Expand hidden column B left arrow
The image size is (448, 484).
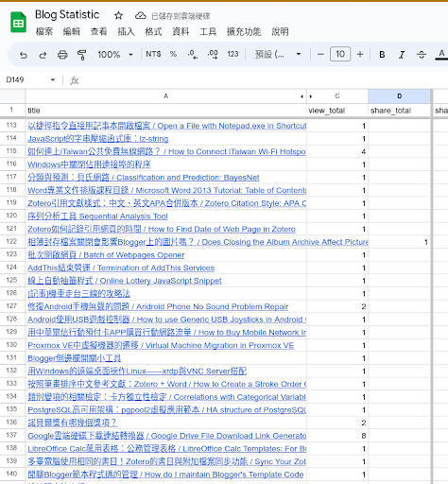tap(302, 96)
